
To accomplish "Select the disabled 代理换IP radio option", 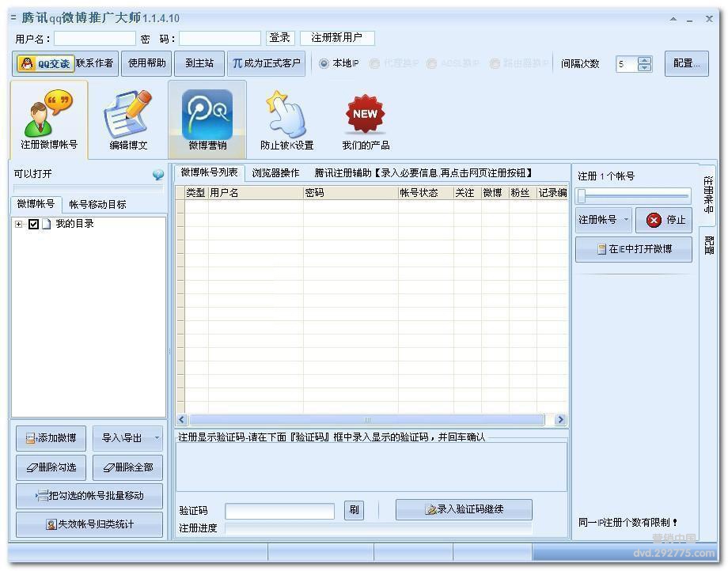I will 374,63.
